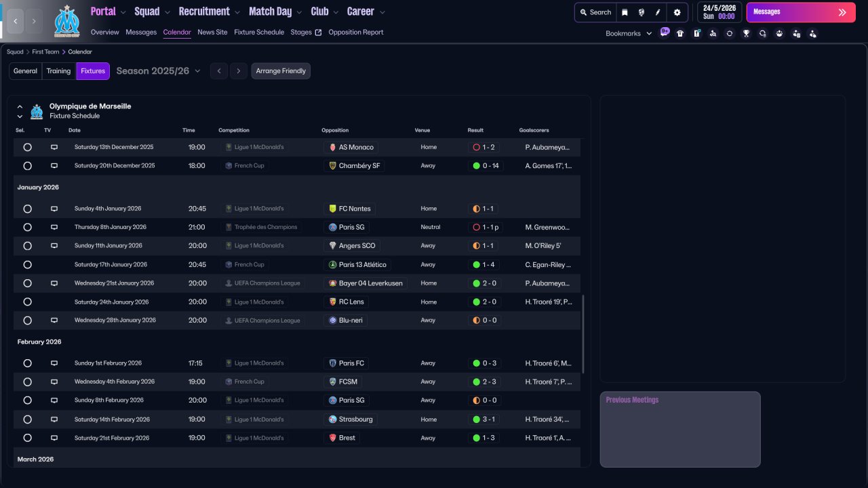Select the radio button for FC Nantes fixture
This screenshot has height=488, width=868.
pyautogui.click(x=27, y=209)
